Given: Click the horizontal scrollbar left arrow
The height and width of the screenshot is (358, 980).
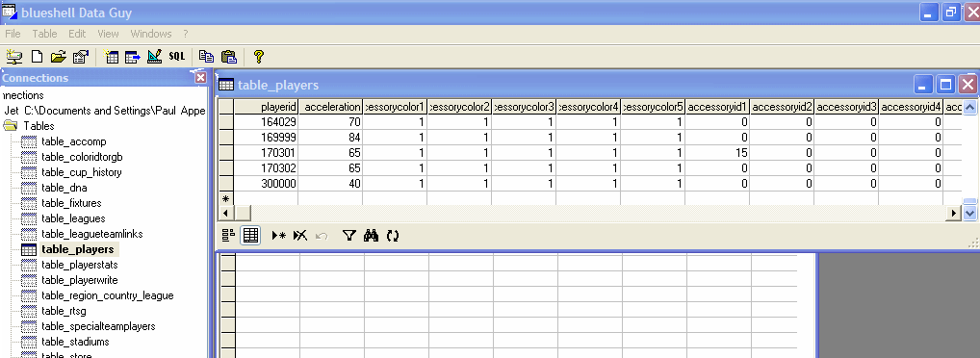Looking at the screenshot, I should point(225,213).
